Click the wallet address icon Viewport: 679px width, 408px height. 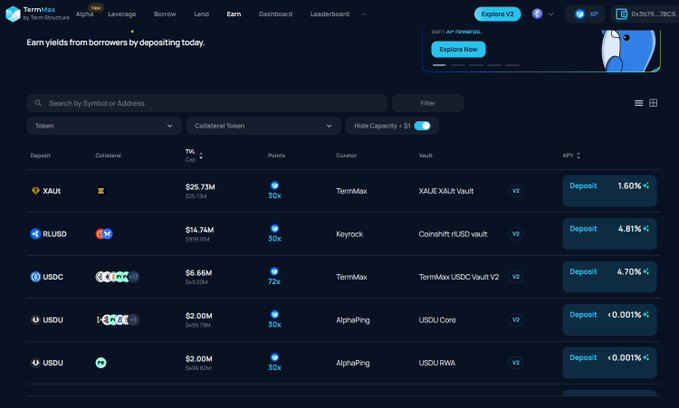click(621, 14)
